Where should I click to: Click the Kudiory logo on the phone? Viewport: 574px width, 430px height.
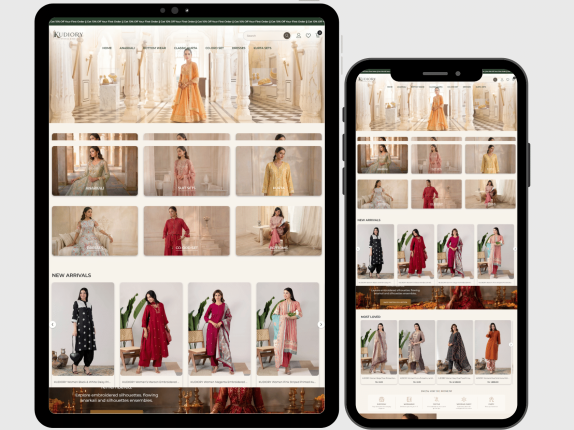coord(367,79)
